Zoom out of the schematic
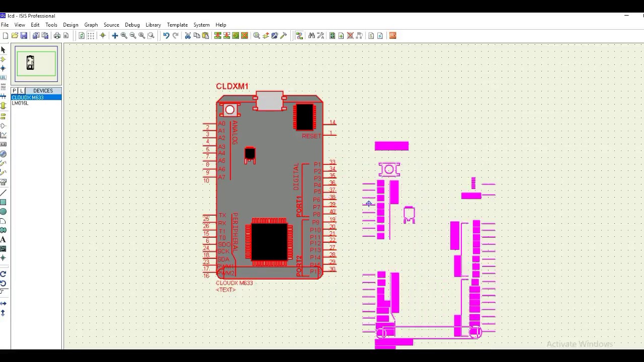This screenshot has width=644, height=362. (133, 36)
